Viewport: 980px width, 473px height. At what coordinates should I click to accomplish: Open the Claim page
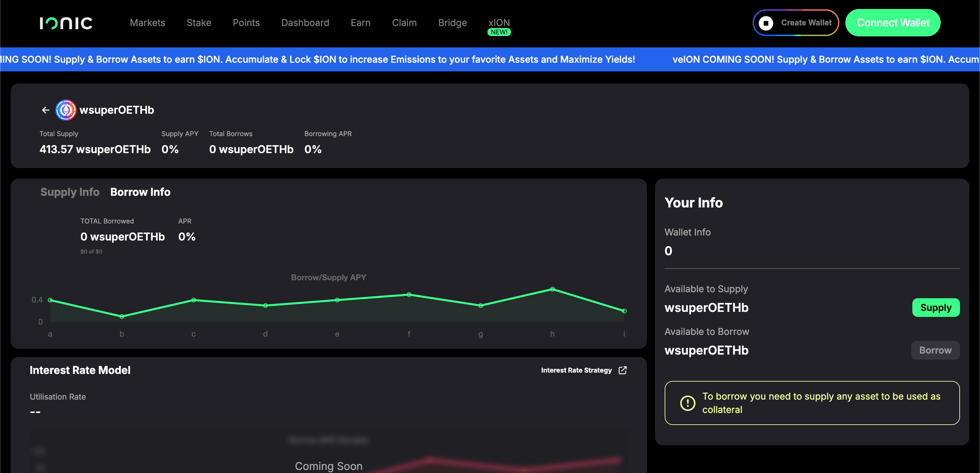pyautogui.click(x=404, y=23)
